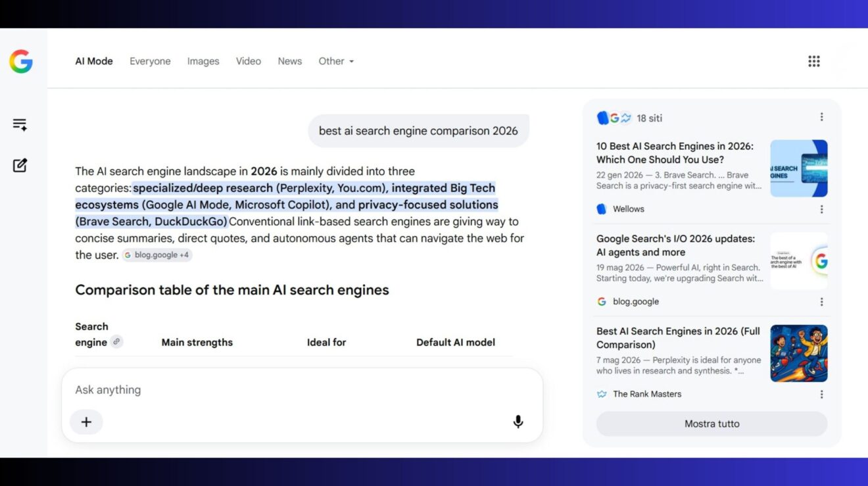
Task: Click the plus attach button
Action: (x=86, y=422)
